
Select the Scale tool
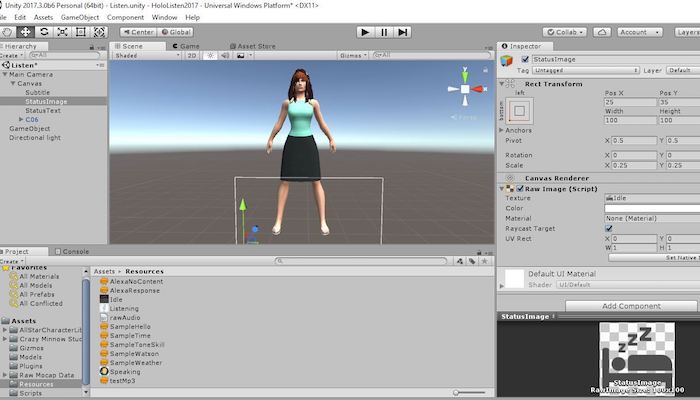coord(62,32)
